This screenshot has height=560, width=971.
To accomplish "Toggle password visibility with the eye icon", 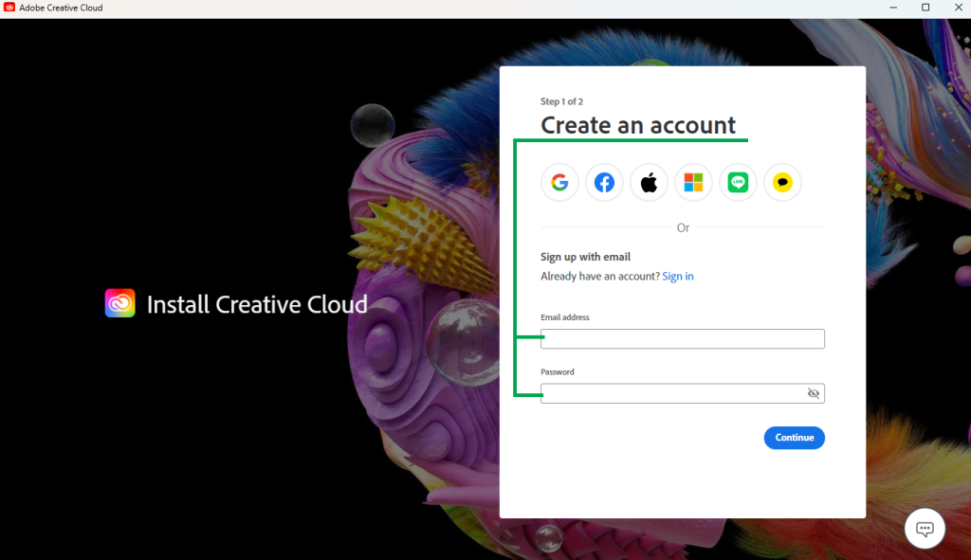I will pos(814,393).
